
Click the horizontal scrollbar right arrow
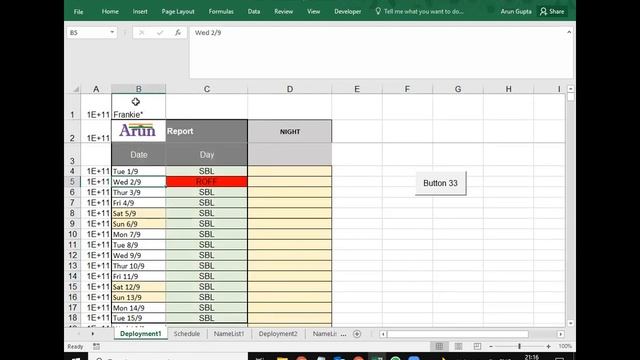tap(561, 334)
